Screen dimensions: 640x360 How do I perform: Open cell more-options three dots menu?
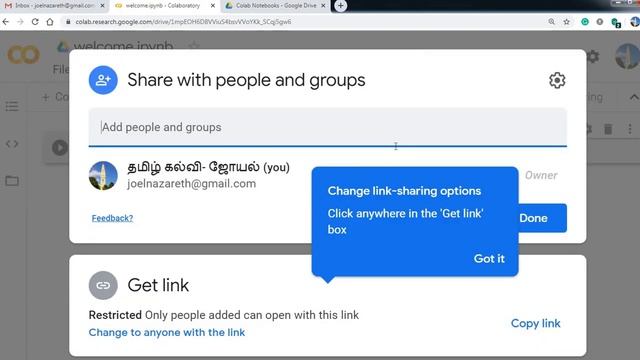[630, 129]
